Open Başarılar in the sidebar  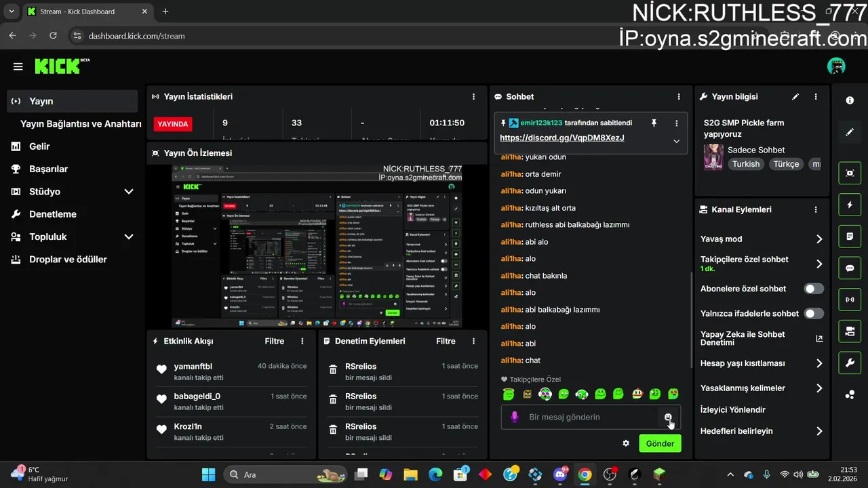click(x=48, y=169)
